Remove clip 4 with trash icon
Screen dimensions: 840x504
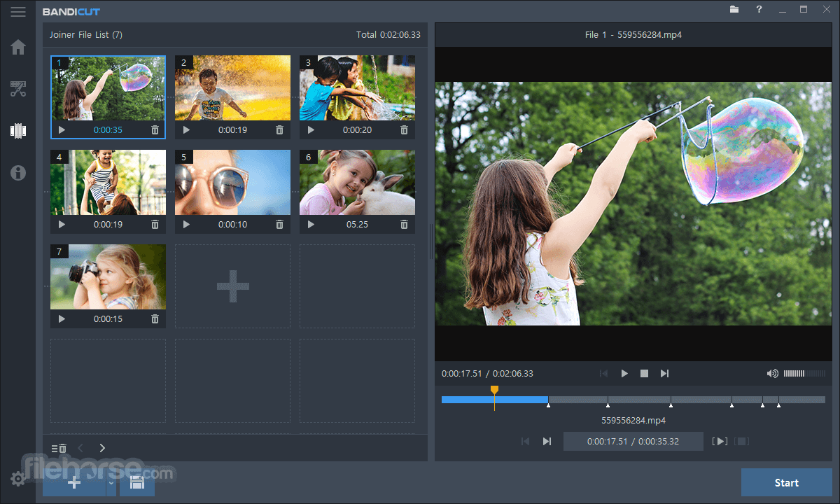155,225
